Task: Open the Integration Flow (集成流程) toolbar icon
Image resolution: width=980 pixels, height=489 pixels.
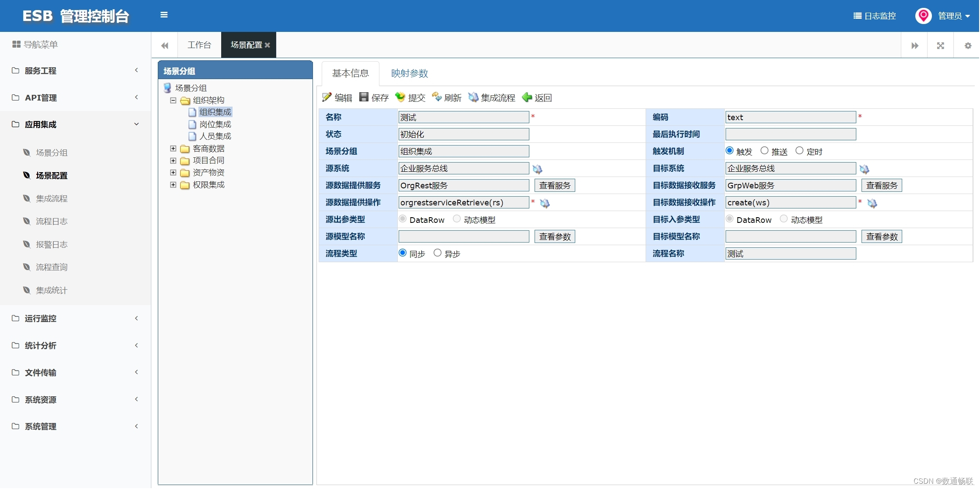Action: pos(473,97)
